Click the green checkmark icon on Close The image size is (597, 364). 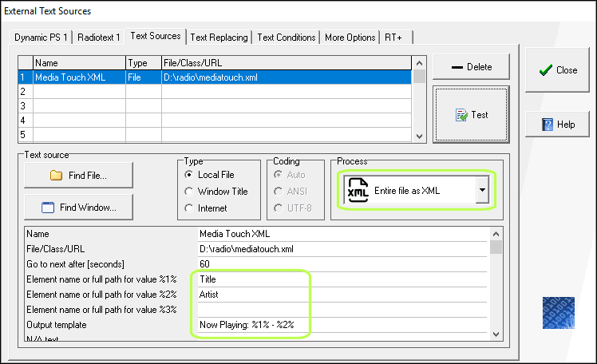(x=546, y=69)
